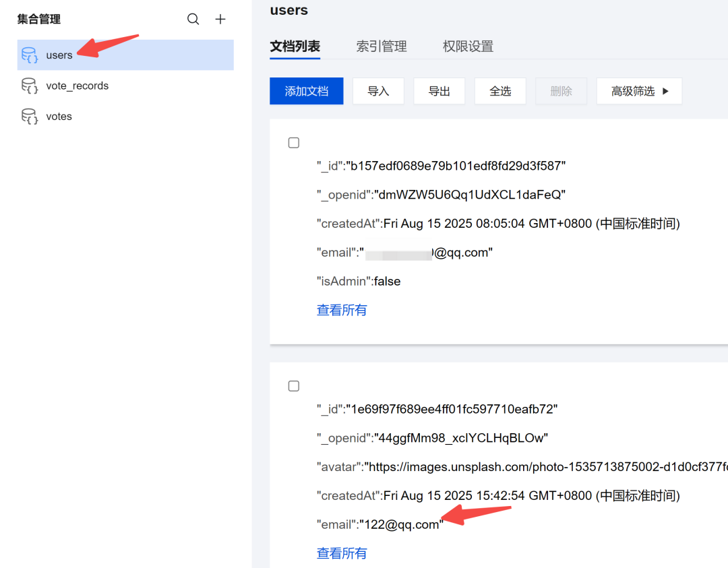Click the isAdmin false field
The width and height of the screenshot is (728, 568).
tap(387, 281)
